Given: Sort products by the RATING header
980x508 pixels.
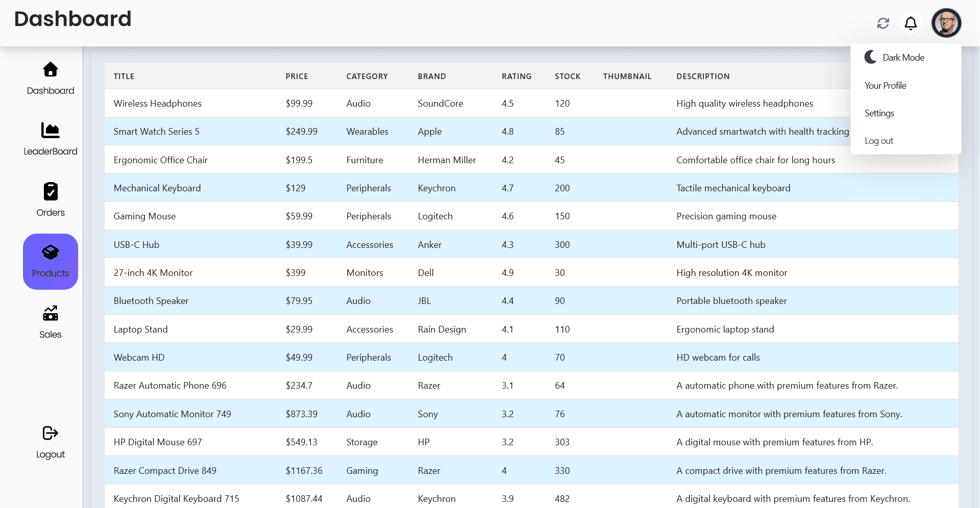Looking at the screenshot, I should point(517,76).
